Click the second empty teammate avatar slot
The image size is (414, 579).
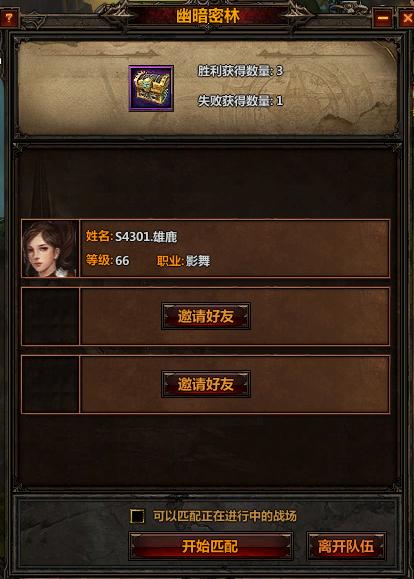point(50,384)
